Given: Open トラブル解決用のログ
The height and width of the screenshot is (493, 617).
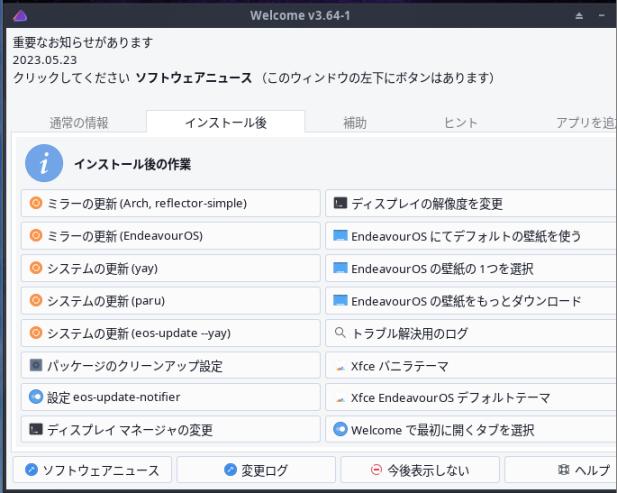Looking at the screenshot, I should pos(471,333).
